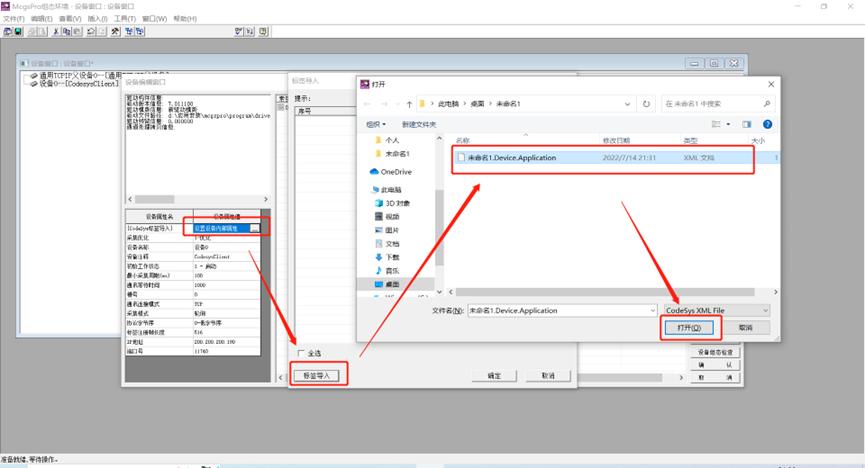Click the save disk icon in toolbar
The width and height of the screenshot is (865, 468).
[x=18, y=31]
